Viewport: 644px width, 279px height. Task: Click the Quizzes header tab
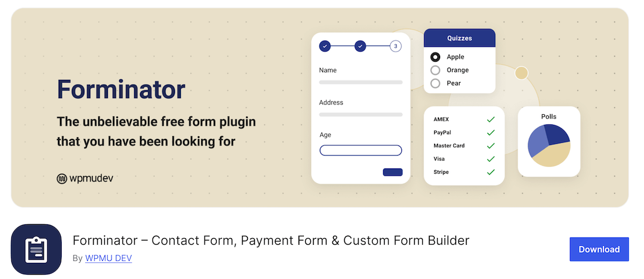pyautogui.click(x=459, y=38)
